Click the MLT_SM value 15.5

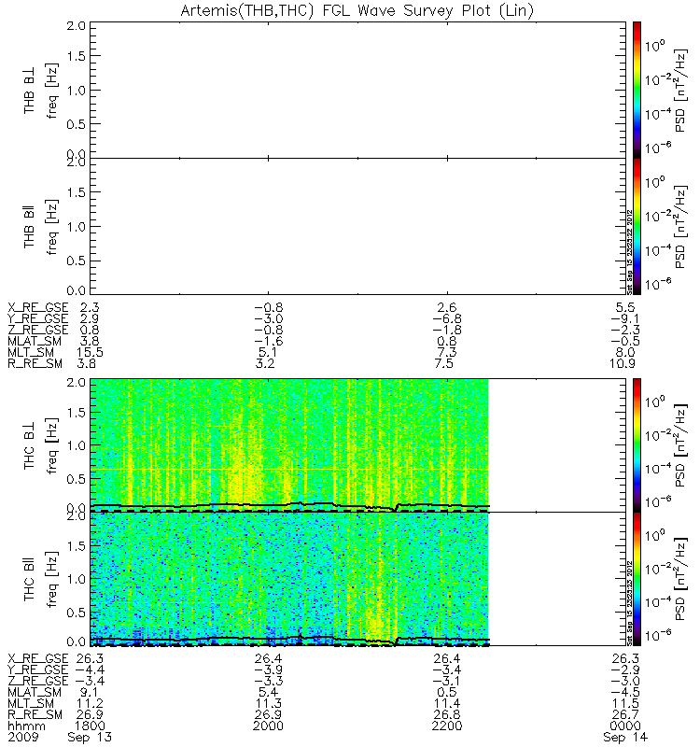tap(90, 352)
